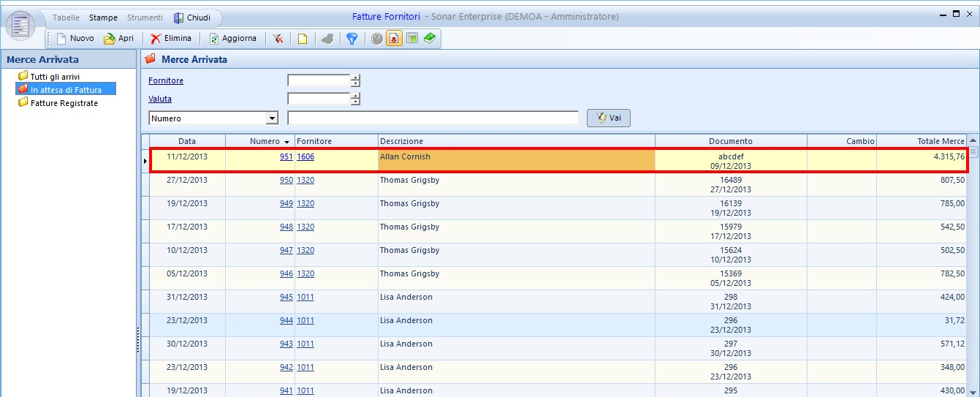Viewport: 980px width, 397px height.
Task: Open a record with Apri
Action: click(118, 39)
